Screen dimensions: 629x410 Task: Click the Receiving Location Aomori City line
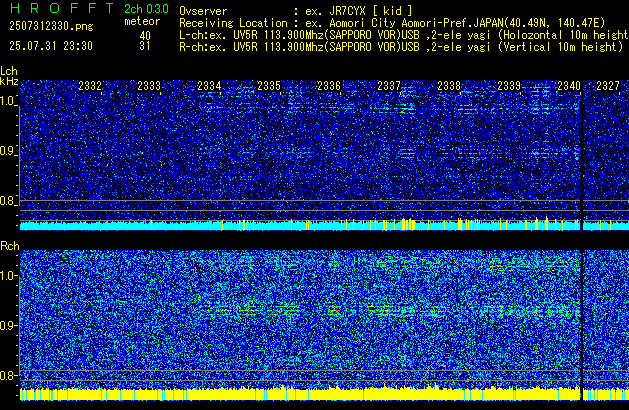pos(392,23)
